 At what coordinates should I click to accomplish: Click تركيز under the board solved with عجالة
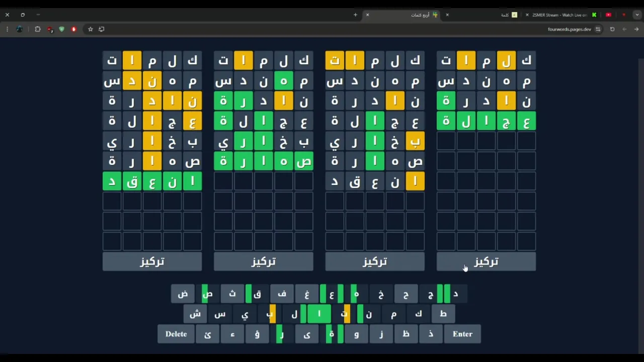[x=486, y=261]
